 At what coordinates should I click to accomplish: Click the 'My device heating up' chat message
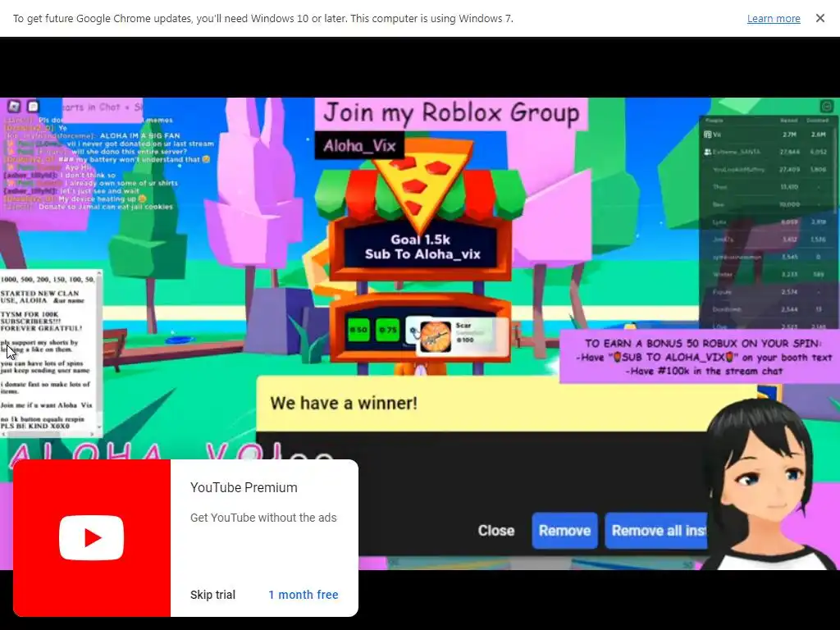coord(102,199)
